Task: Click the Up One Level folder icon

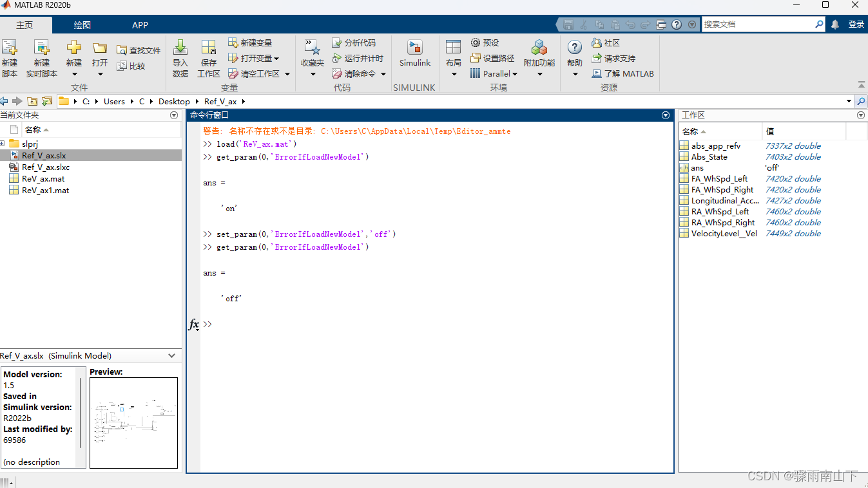Action: coord(32,101)
